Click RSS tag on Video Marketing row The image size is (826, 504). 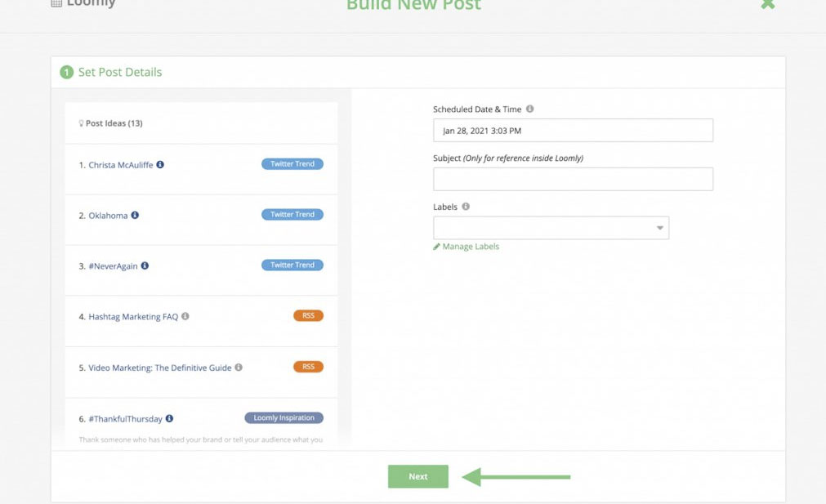coord(308,367)
